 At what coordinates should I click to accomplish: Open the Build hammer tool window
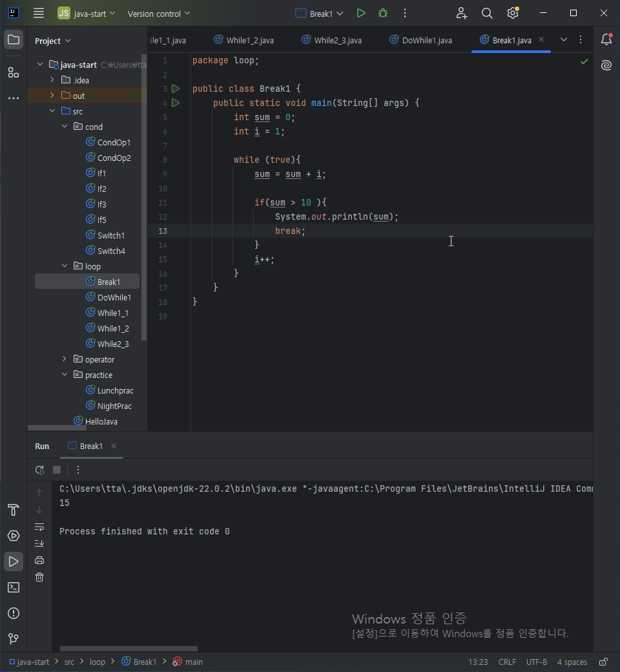[14, 510]
